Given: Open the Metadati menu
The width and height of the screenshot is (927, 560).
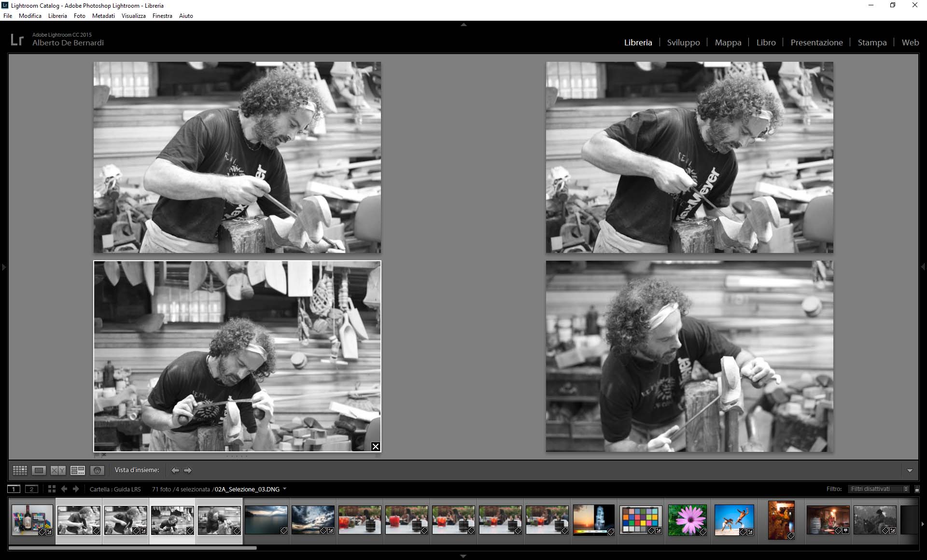Looking at the screenshot, I should click(x=103, y=16).
